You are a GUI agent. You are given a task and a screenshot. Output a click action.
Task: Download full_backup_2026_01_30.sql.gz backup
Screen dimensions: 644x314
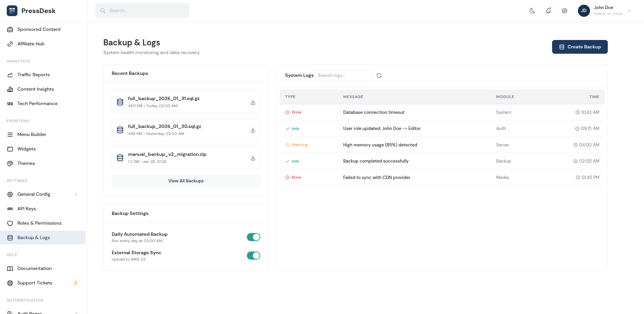pyautogui.click(x=253, y=130)
